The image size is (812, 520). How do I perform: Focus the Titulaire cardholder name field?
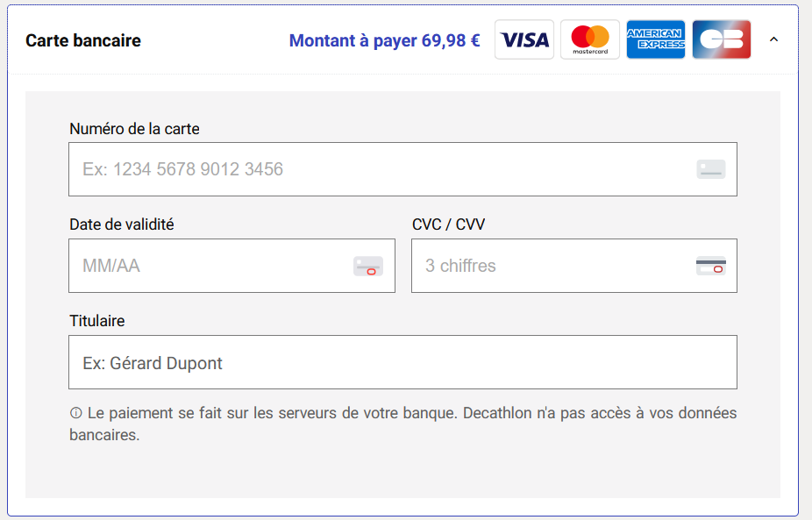click(402, 362)
